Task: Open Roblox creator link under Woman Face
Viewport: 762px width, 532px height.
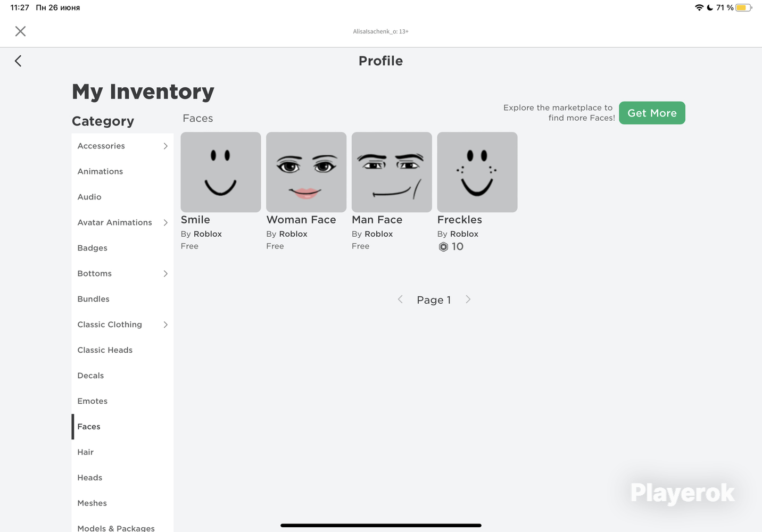Action: click(x=293, y=234)
